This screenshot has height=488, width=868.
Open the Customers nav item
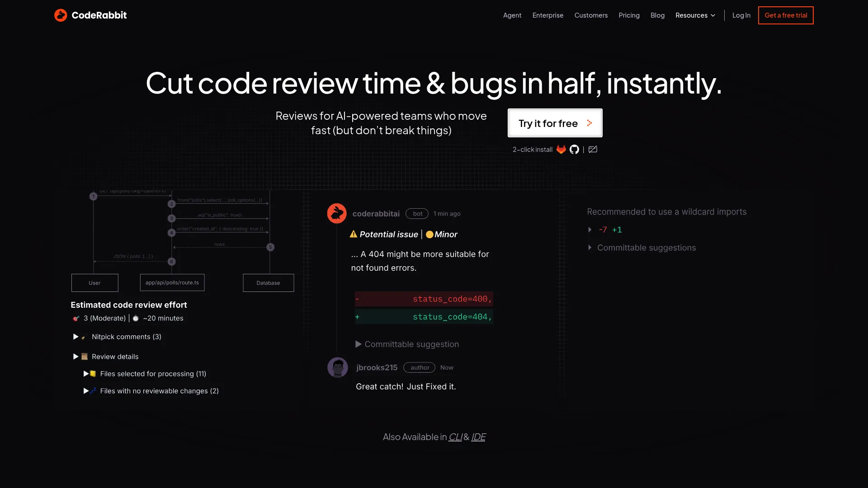(591, 15)
